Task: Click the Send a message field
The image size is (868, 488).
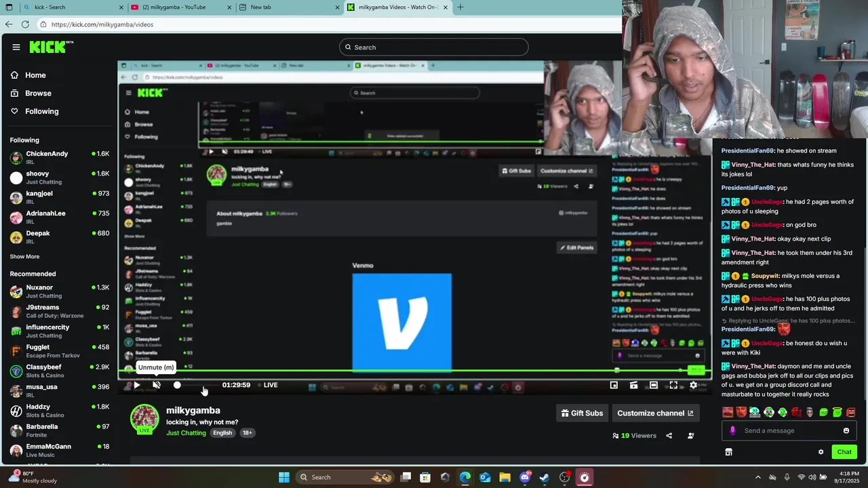Action: click(790, 430)
